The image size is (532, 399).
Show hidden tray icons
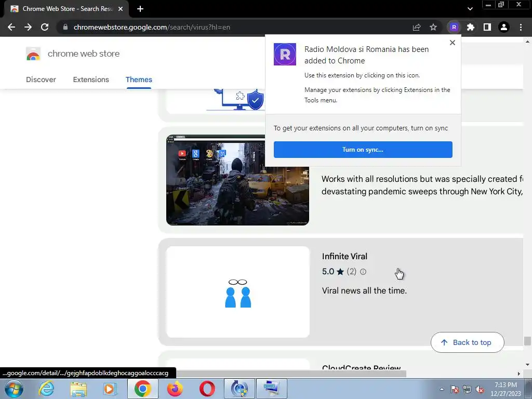(x=442, y=389)
